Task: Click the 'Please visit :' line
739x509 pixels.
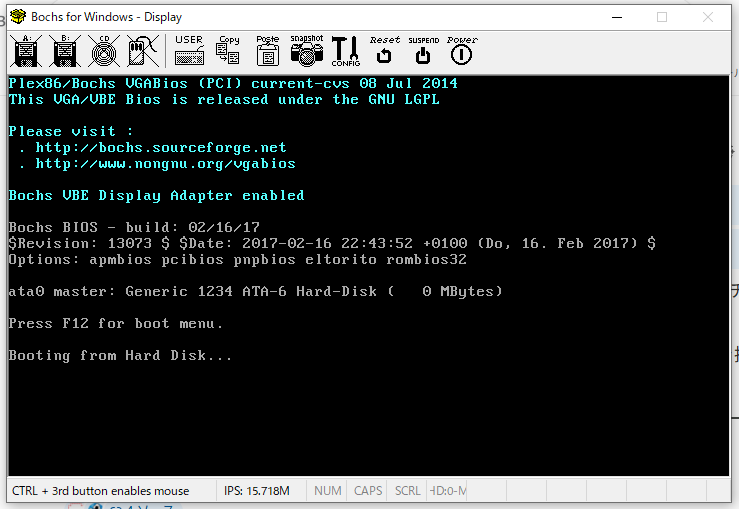Action: click(x=71, y=131)
